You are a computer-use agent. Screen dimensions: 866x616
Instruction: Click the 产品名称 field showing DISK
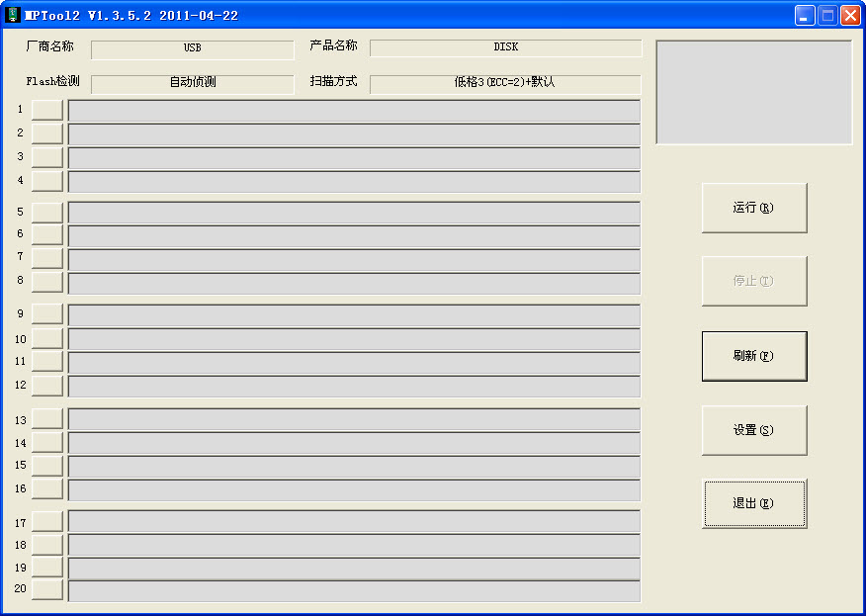(x=505, y=48)
